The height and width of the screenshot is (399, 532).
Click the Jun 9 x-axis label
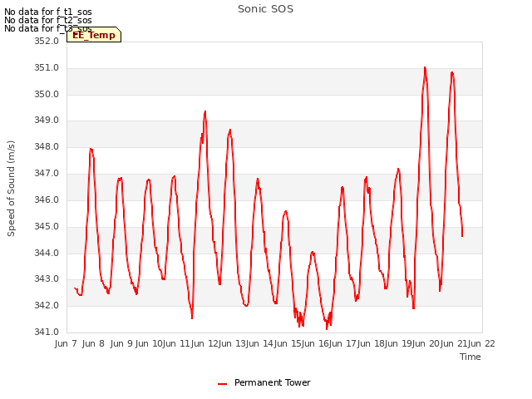coord(121,343)
